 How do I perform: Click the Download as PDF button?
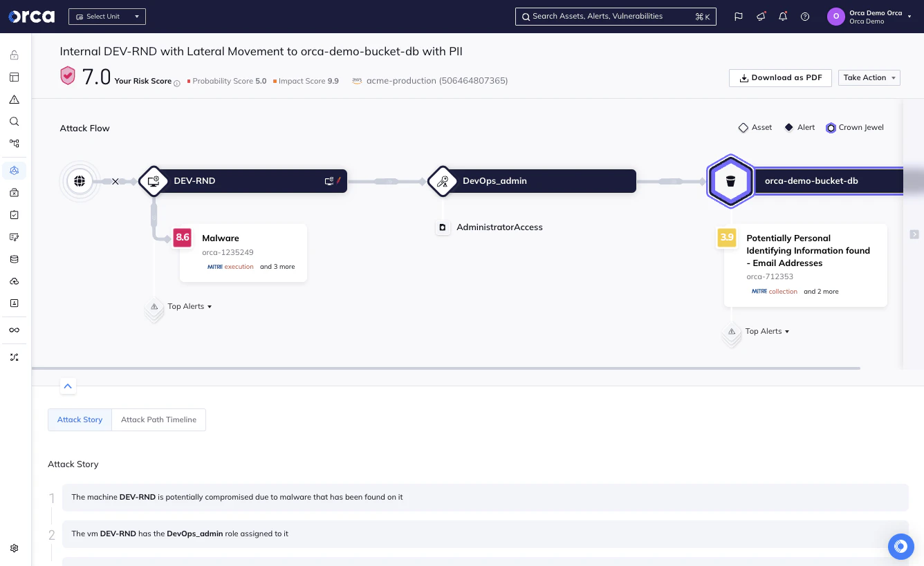[780, 77]
